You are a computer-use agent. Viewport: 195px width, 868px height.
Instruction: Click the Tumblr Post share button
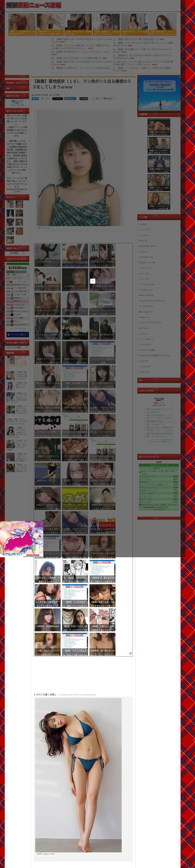pos(84,99)
